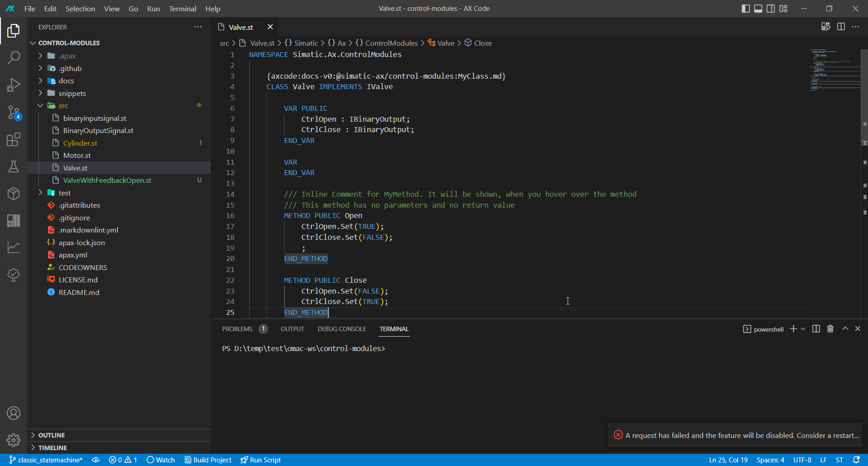Open Cylinder.st in the explorer
The image size is (868, 466).
[x=80, y=143]
